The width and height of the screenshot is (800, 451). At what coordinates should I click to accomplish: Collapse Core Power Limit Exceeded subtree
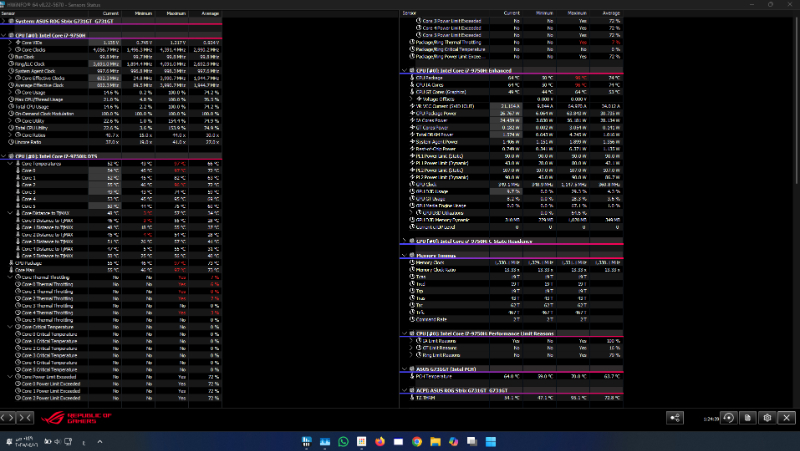point(10,377)
